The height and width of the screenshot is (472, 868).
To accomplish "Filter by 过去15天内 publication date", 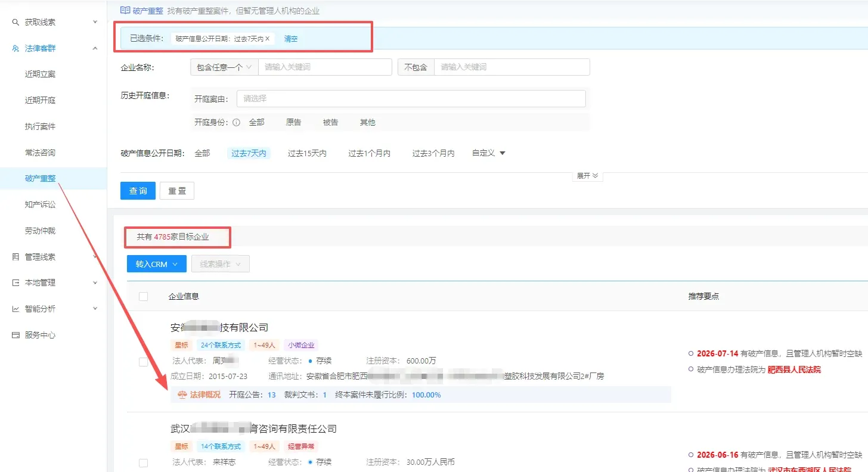I will [x=307, y=153].
